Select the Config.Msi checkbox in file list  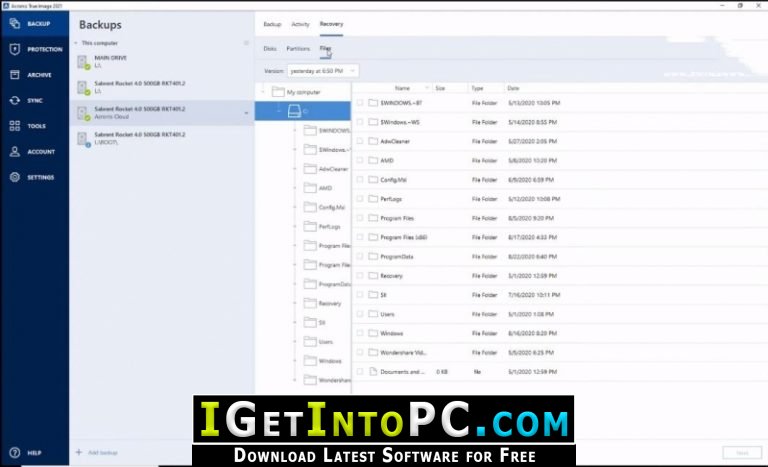pyautogui.click(x=360, y=179)
